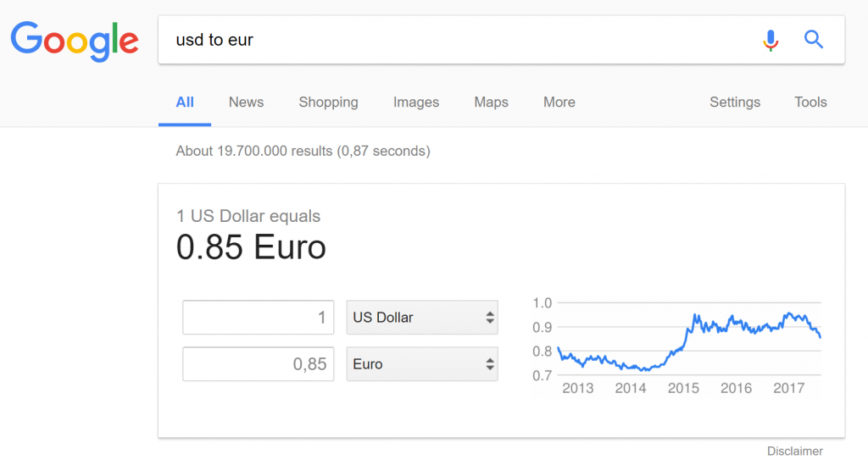
Task: Click the Euro amount field showing 0,85
Action: [259, 364]
